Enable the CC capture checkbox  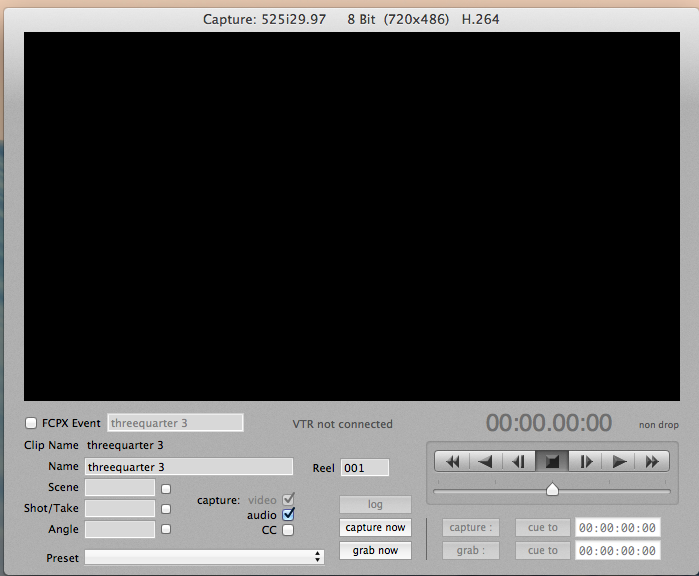pos(288,530)
